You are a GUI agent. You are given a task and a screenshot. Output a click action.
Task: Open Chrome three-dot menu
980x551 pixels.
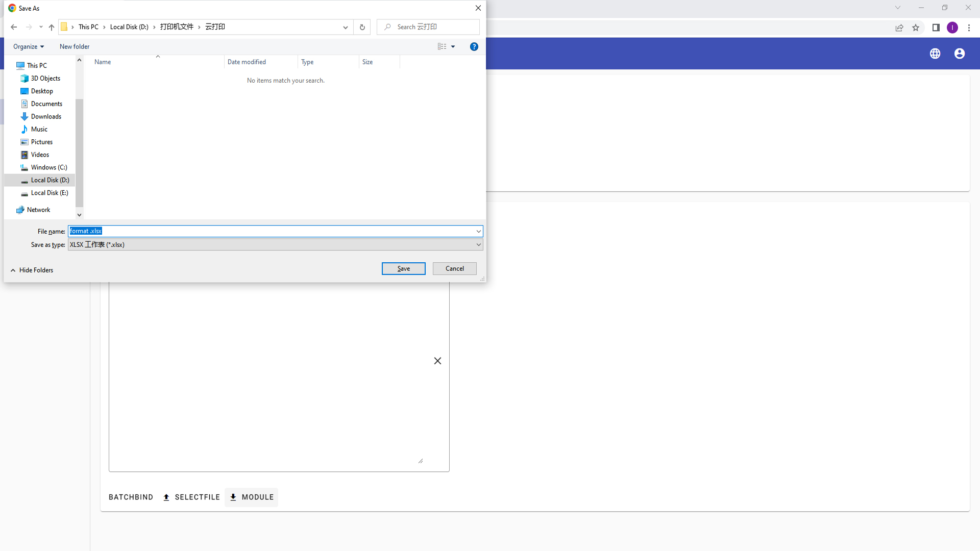coord(969,28)
